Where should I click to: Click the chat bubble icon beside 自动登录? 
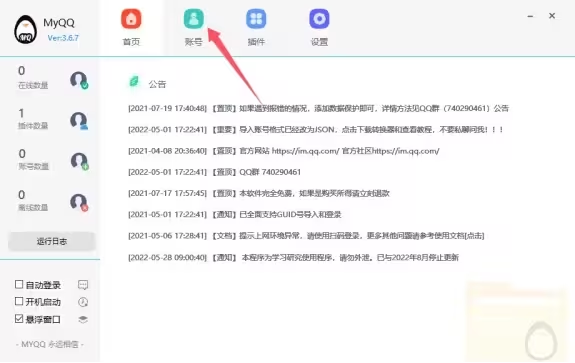(83, 285)
